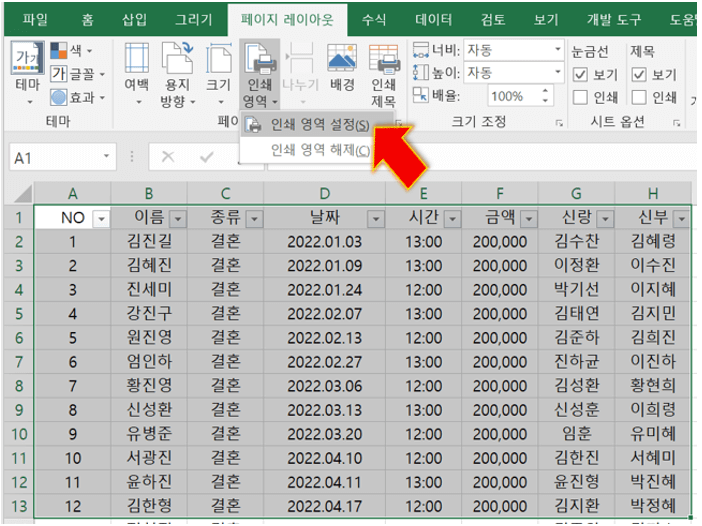This screenshot has width=702, height=526.
Task: Click the 배율 scale icon
Action: 420,95
